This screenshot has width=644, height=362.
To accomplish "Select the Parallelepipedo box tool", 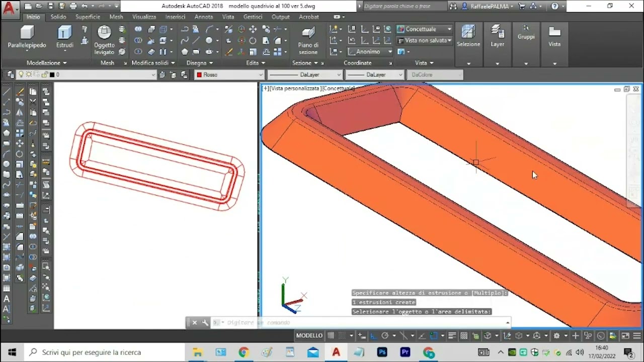I will pyautogui.click(x=27, y=37).
